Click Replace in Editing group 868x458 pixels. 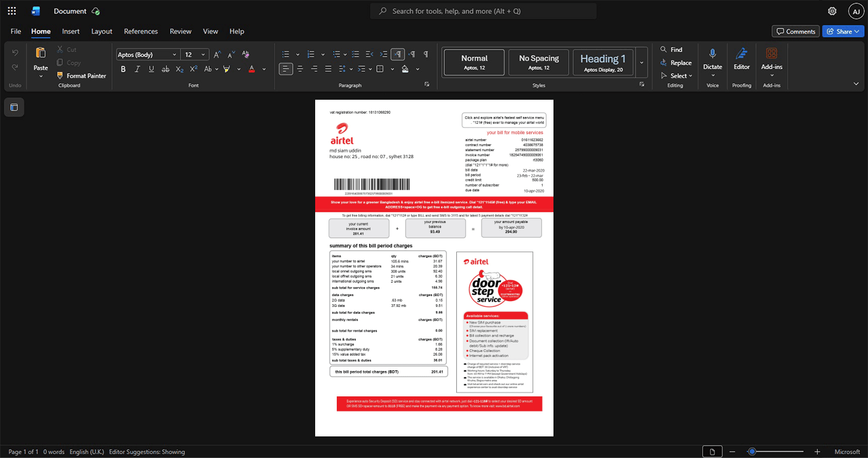point(675,63)
